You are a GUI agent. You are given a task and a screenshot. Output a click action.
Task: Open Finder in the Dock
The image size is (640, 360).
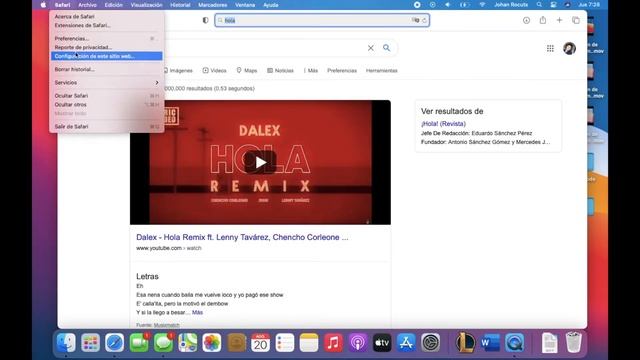click(66, 342)
